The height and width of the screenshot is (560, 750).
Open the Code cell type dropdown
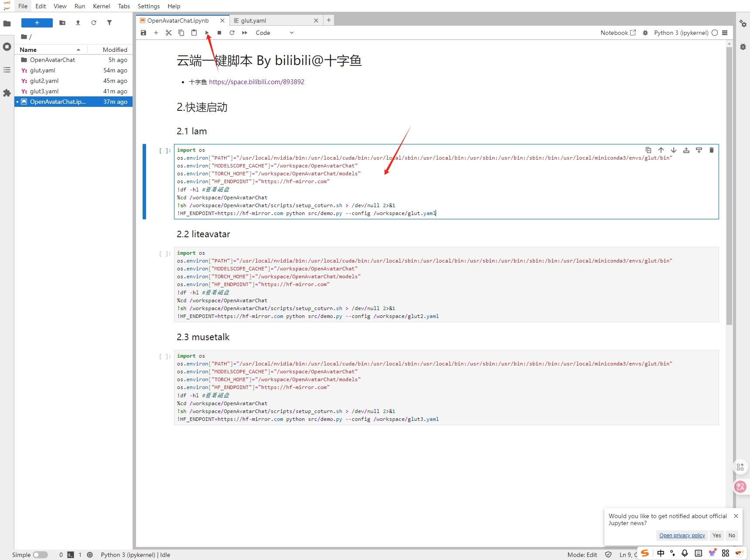[x=275, y=33]
